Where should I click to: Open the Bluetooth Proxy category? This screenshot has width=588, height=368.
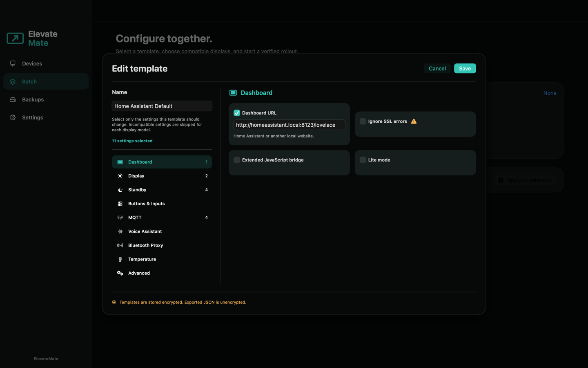click(162, 245)
